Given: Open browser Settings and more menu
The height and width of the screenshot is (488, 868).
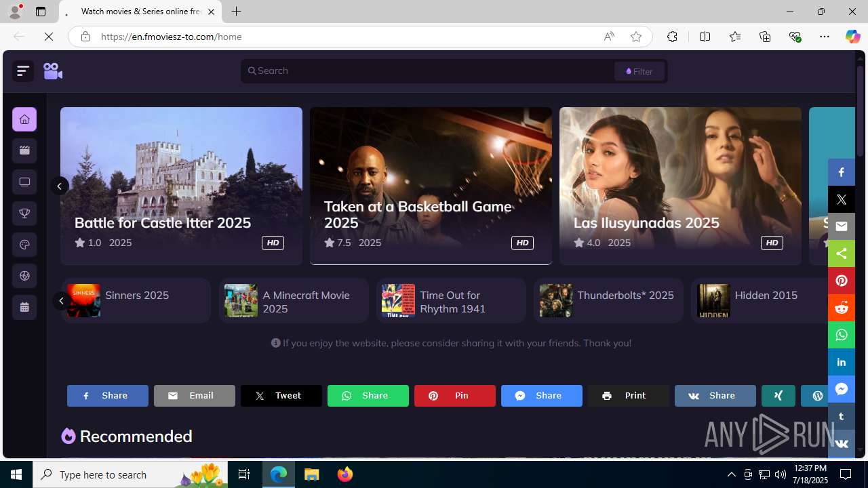Looking at the screenshot, I should [825, 37].
